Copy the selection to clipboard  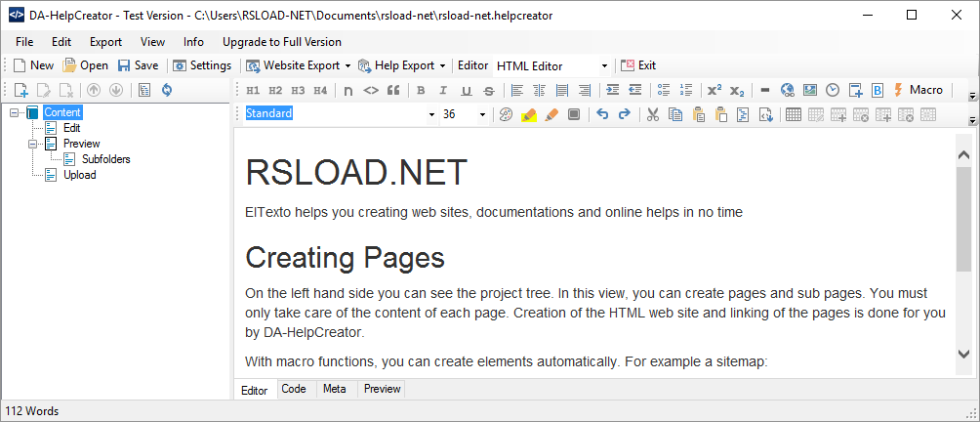[x=675, y=114]
